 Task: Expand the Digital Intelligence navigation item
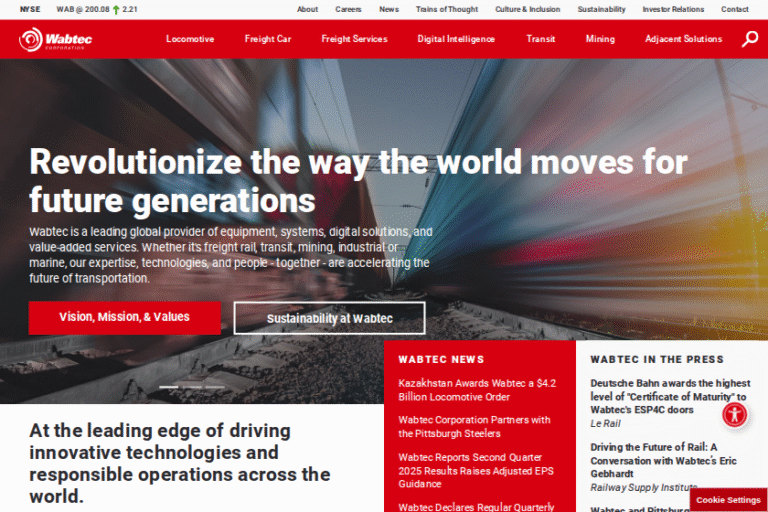pyautogui.click(x=456, y=39)
